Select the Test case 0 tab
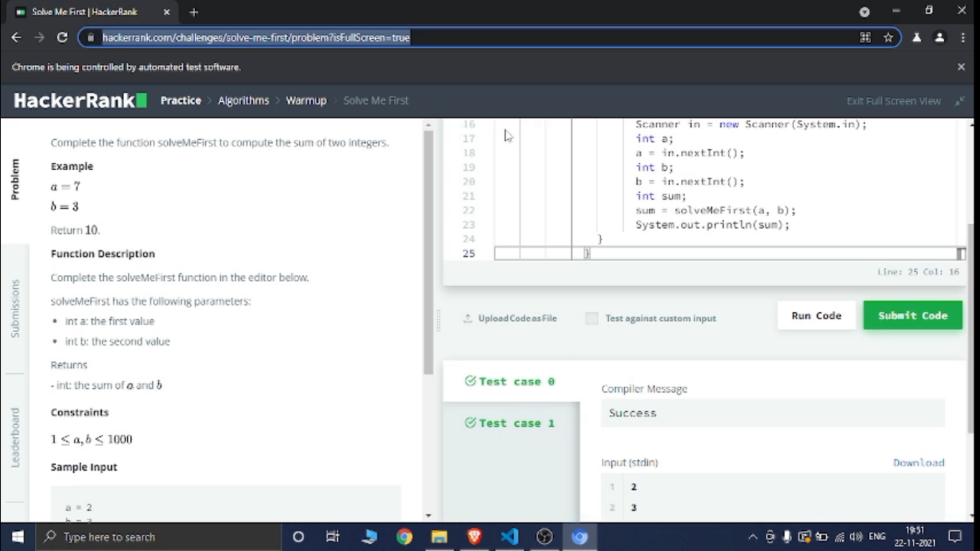 tap(510, 382)
